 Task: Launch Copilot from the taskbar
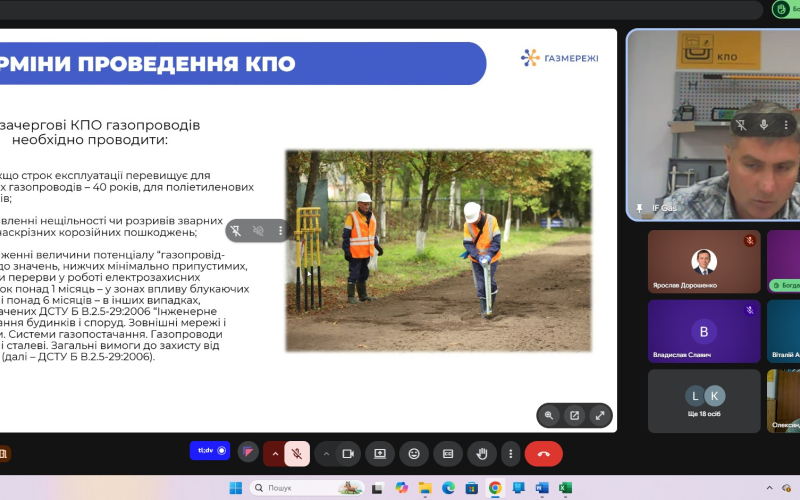click(x=402, y=488)
